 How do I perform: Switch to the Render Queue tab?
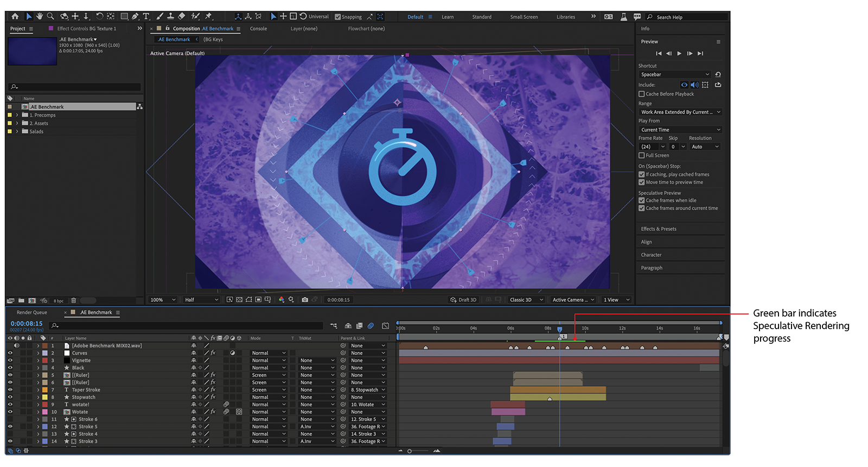click(x=31, y=312)
